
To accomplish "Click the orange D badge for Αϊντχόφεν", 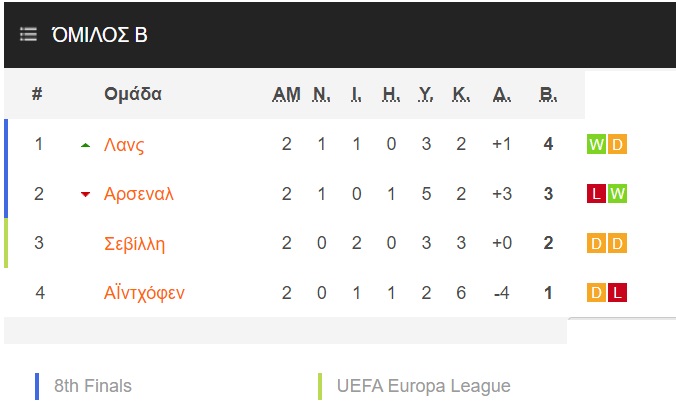I will tap(596, 293).
